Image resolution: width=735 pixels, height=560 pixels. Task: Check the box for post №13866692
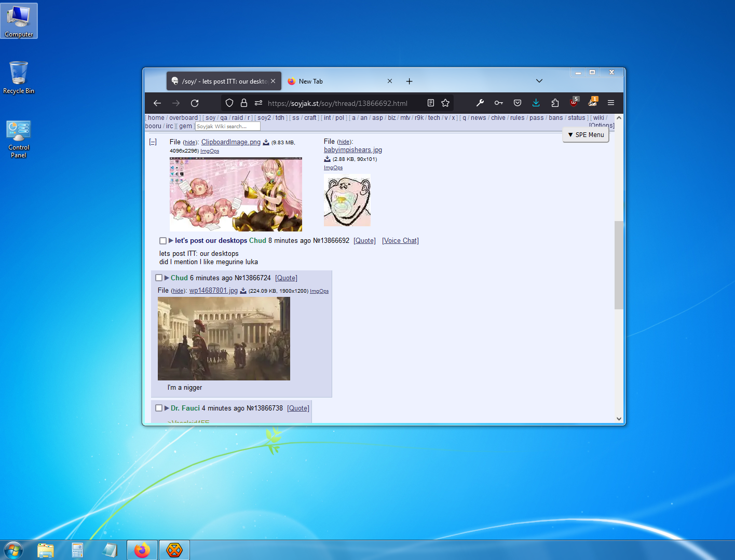[163, 241]
